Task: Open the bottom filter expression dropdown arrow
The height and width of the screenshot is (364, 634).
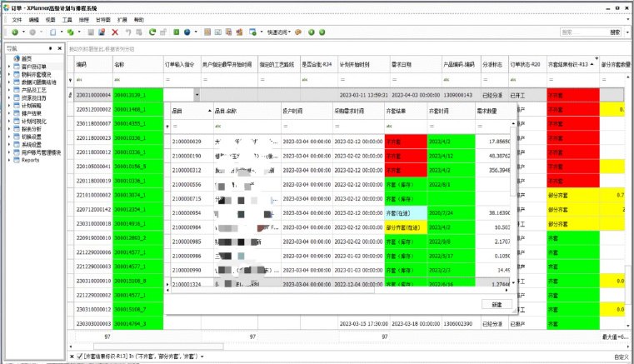Action: pos(202,357)
